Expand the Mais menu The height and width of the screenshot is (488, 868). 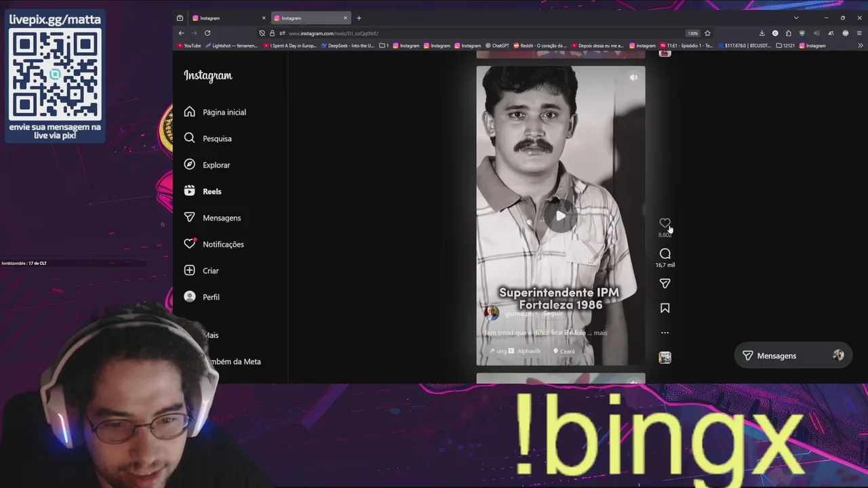(211, 335)
